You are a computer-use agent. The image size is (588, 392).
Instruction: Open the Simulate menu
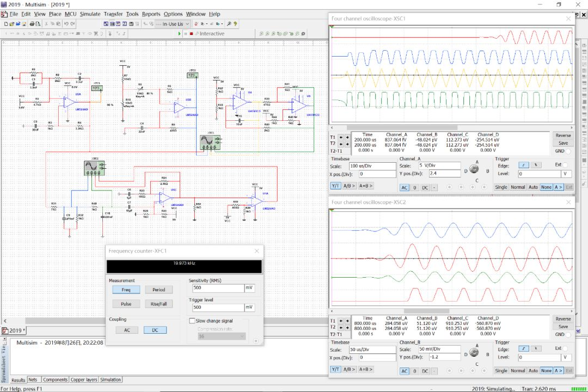point(90,14)
